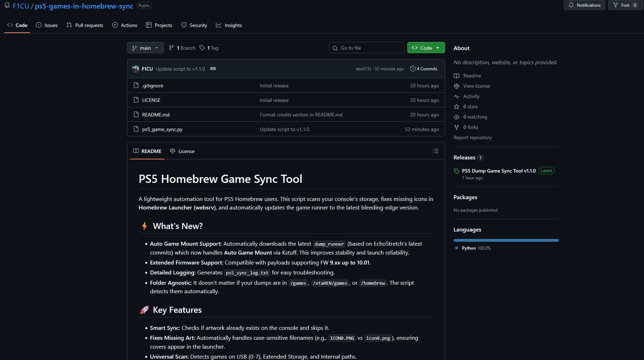Switch to the License tab in file viewer
The width and height of the screenshot is (644, 360).
[182, 151]
